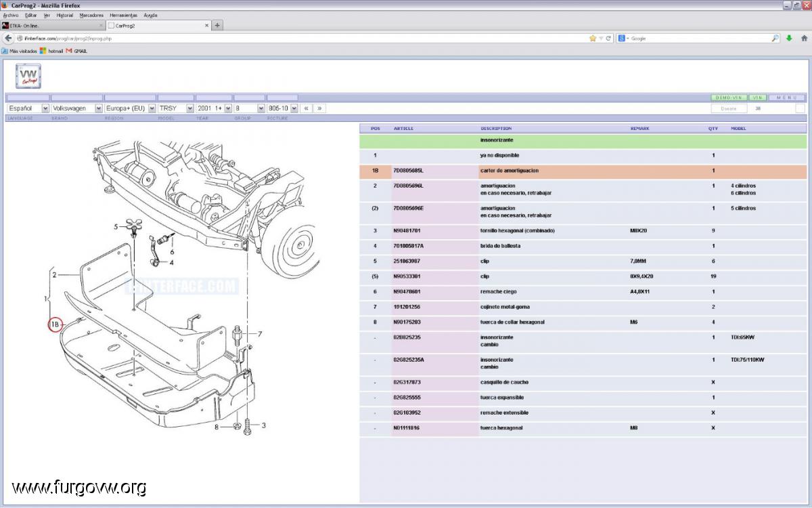Image resolution: width=812 pixels, height=508 pixels.
Task: Click callout number 8 in the diagram
Action: tap(217, 427)
